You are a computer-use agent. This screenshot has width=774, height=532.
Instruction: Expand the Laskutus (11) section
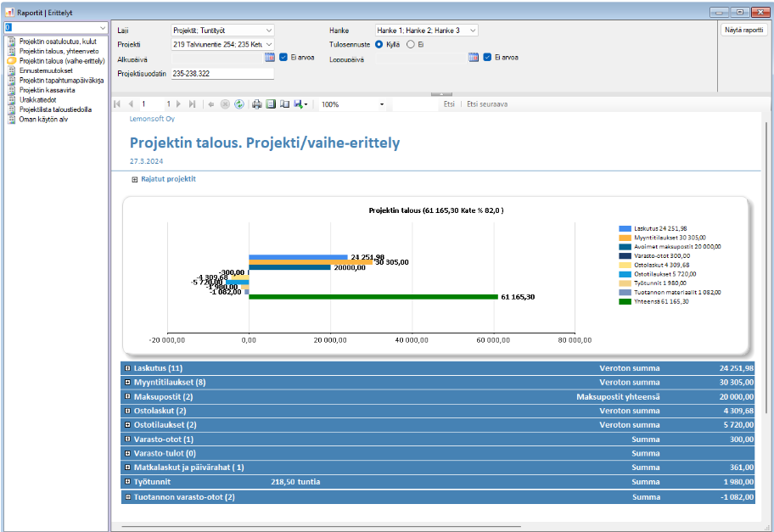pos(127,368)
